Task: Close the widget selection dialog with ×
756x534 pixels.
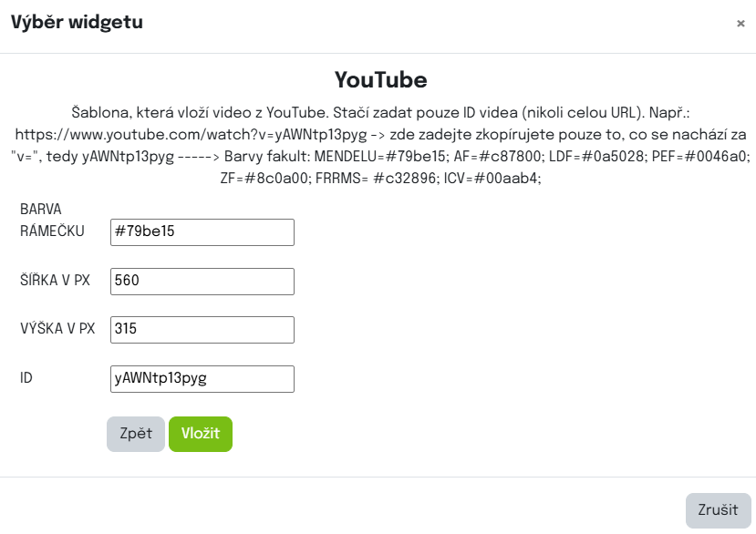Action: (740, 24)
